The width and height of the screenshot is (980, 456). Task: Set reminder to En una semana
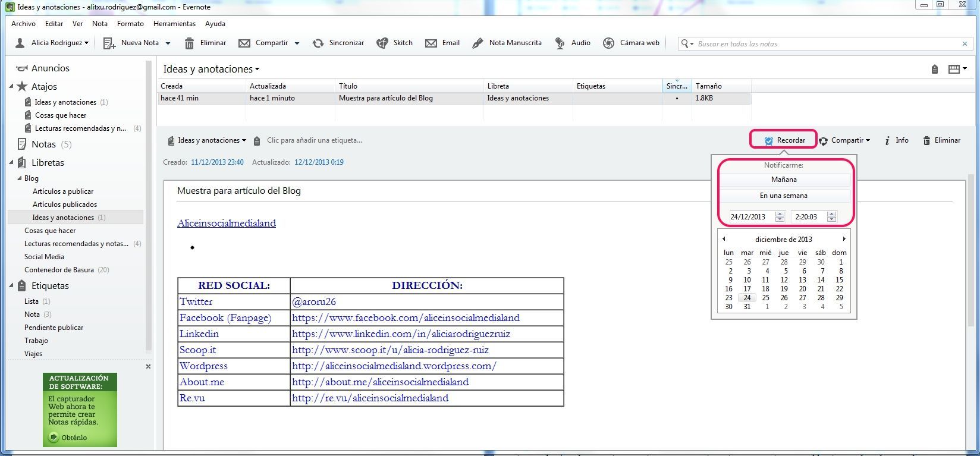point(784,196)
